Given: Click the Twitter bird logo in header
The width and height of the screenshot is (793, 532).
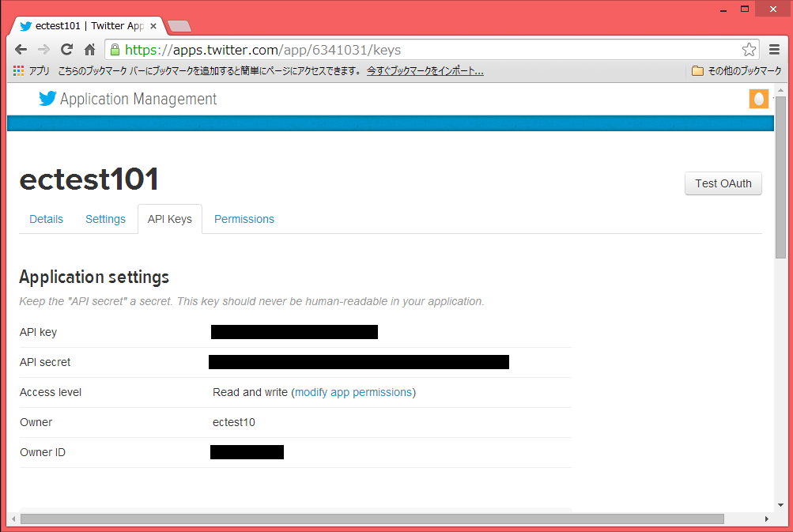Looking at the screenshot, I should 47,99.
